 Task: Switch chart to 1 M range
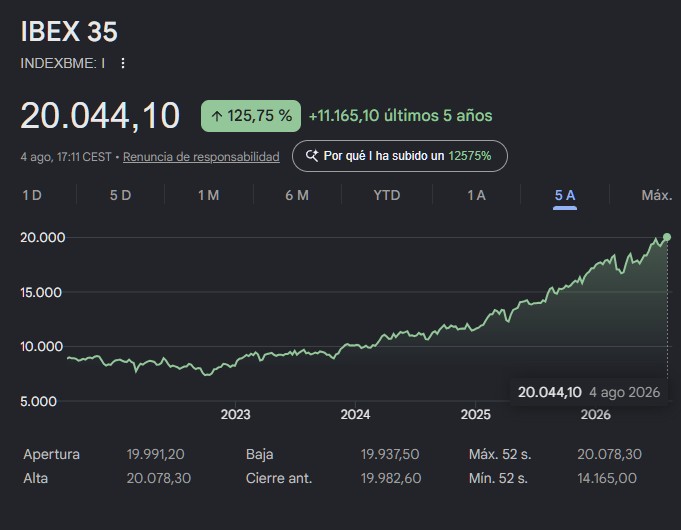(209, 195)
